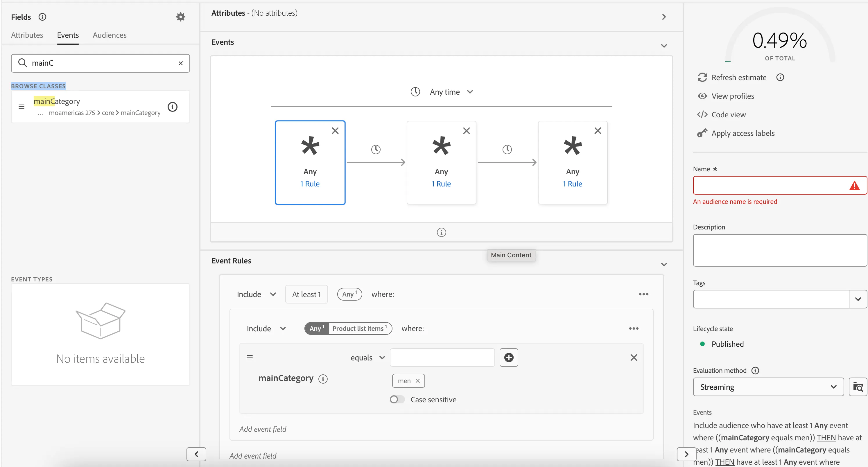Collapse the Event Rules section
The height and width of the screenshot is (467, 868).
[664, 265]
